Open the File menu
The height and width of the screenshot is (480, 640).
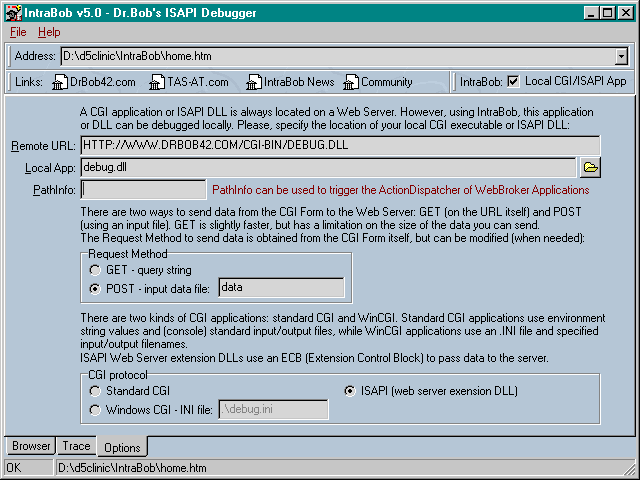coord(18,33)
